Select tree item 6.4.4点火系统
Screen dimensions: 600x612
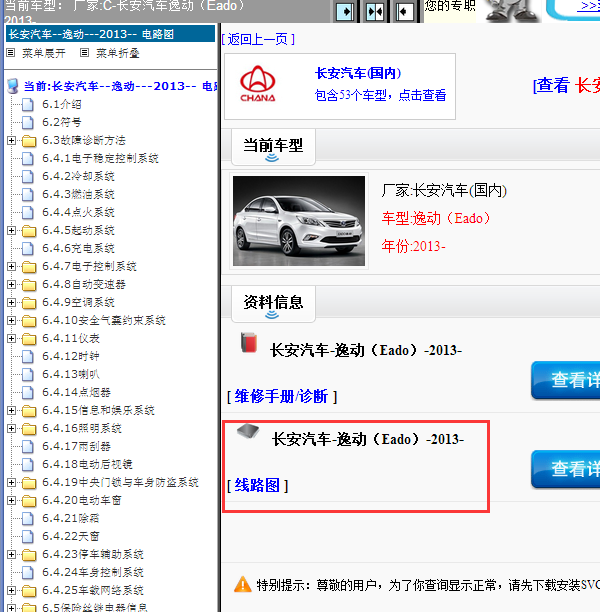coord(78,212)
